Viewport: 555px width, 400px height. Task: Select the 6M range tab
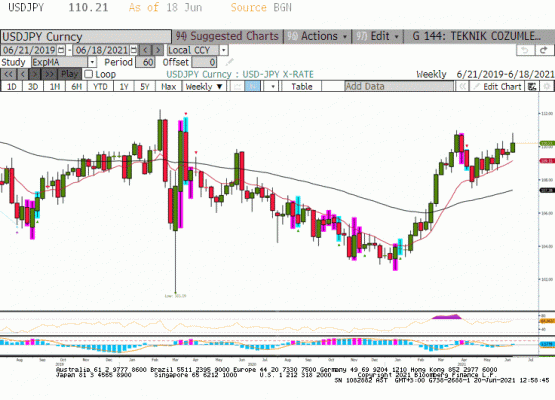pos(76,86)
